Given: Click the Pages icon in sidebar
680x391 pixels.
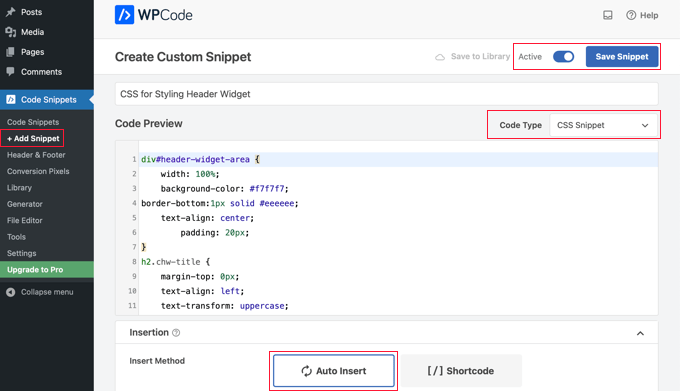Looking at the screenshot, I should pyautogui.click(x=10, y=52).
